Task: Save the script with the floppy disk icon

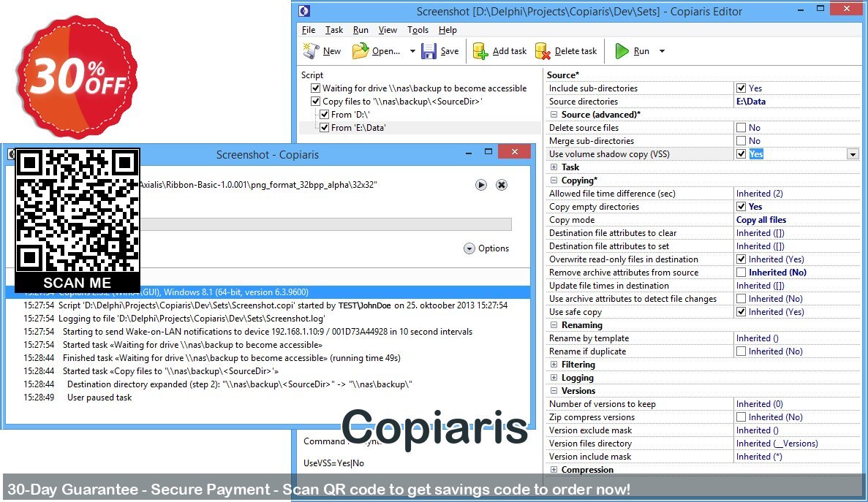Action: pyautogui.click(x=429, y=51)
